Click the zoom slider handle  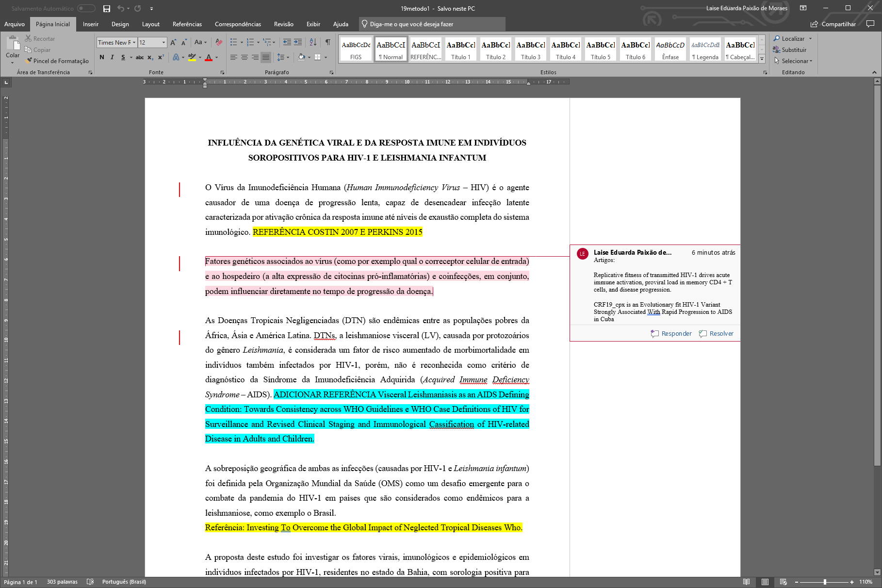pos(825,582)
